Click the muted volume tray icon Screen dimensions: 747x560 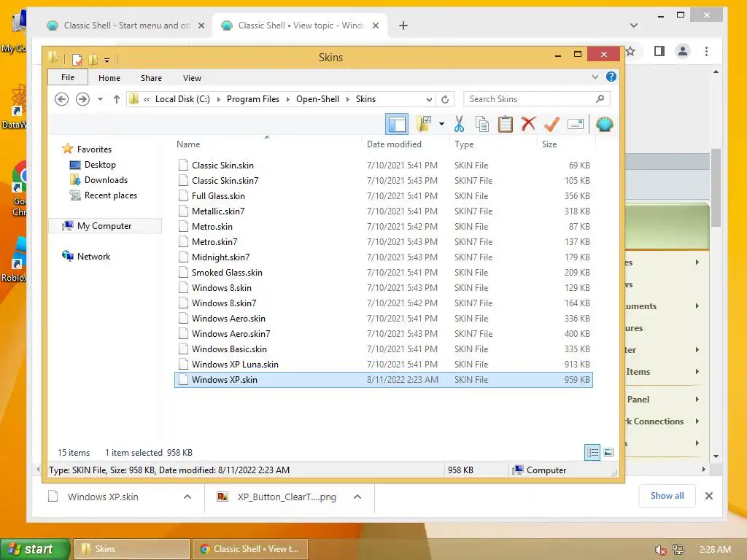point(660,550)
